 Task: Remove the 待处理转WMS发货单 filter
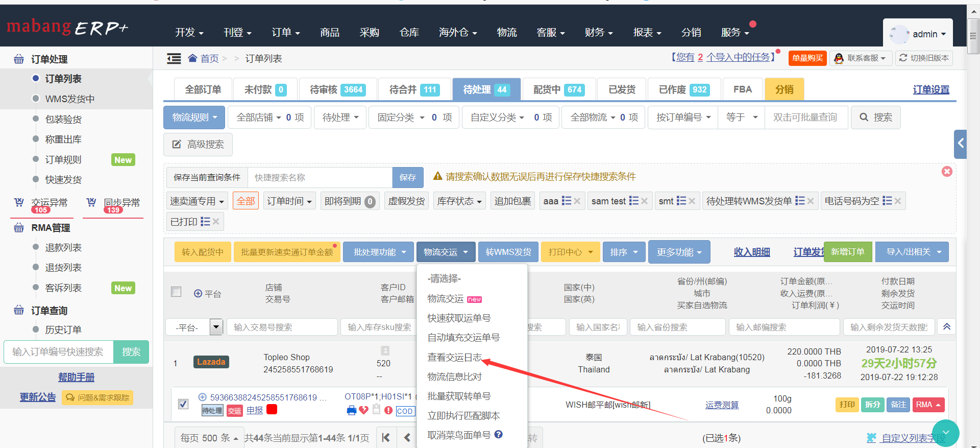(810, 201)
